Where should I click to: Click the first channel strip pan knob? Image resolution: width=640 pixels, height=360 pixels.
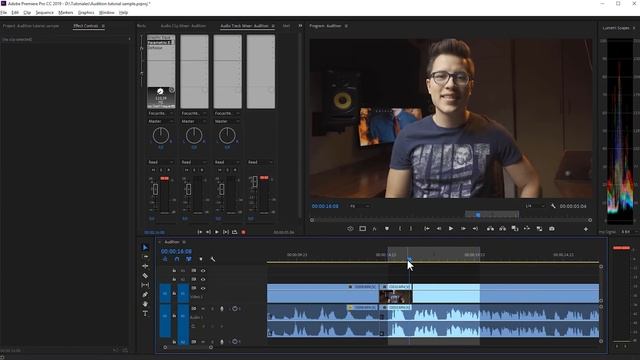[161, 136]
